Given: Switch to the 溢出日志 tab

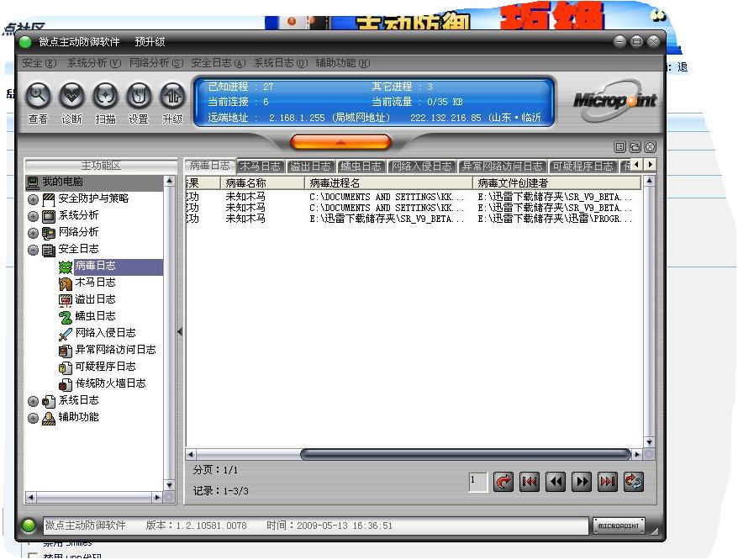Looking at the screenshot, I should pyautogui.click(x=311, y=166).
